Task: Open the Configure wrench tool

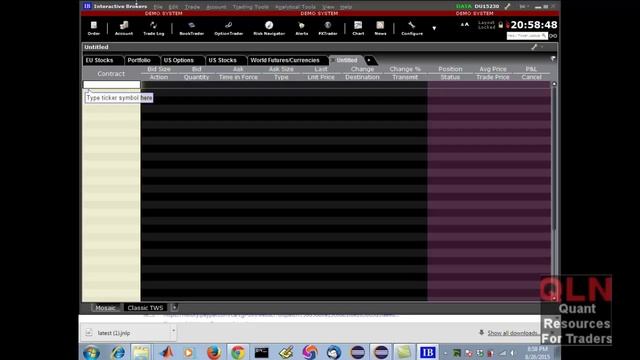Action: 412,28
